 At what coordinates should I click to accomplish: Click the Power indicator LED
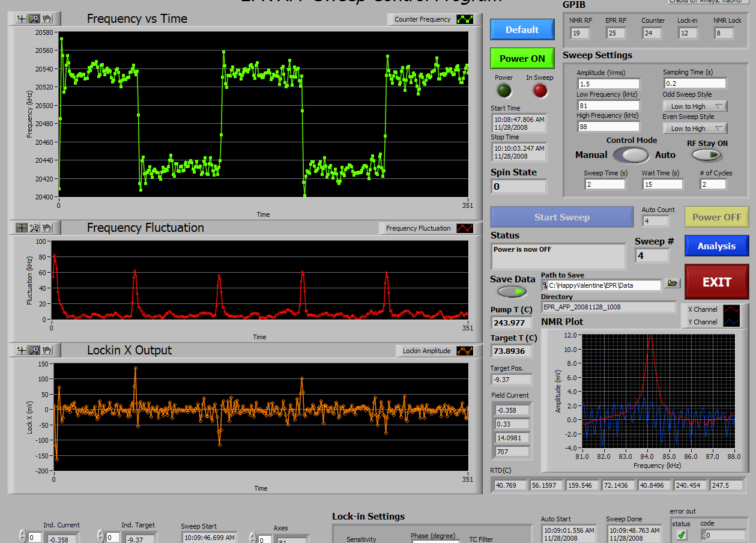click(504, 91)
